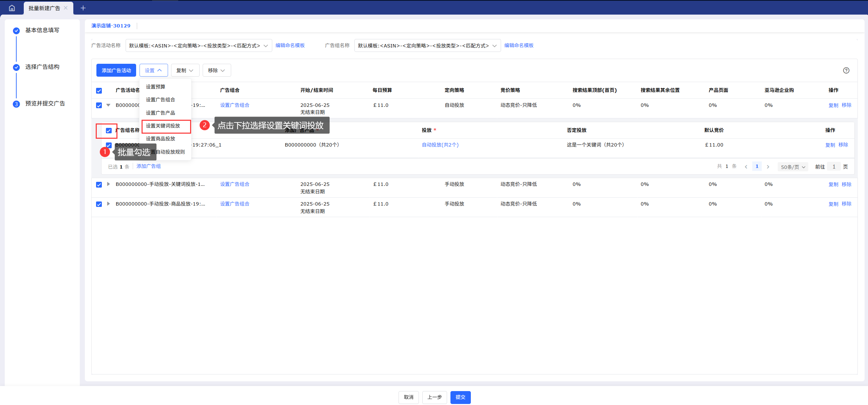Screen dimensions: 868x405
Task: Choose 设置商品投放 menu item
Action: point(165,139)
